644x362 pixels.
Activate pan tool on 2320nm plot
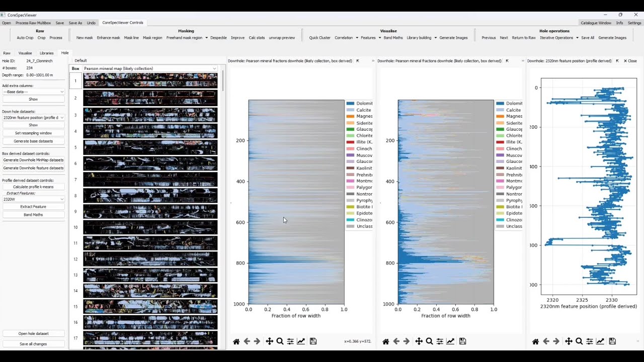(x=569, y=341)
